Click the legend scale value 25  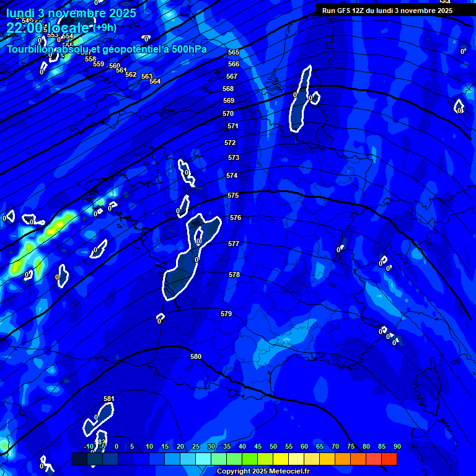(x=196, y=446)
